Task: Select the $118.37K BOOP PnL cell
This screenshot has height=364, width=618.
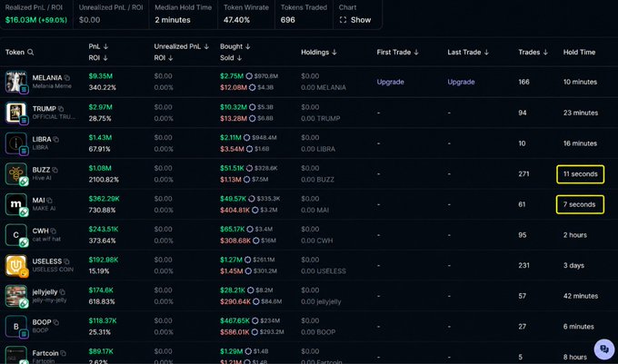Action: click(103, 320)
